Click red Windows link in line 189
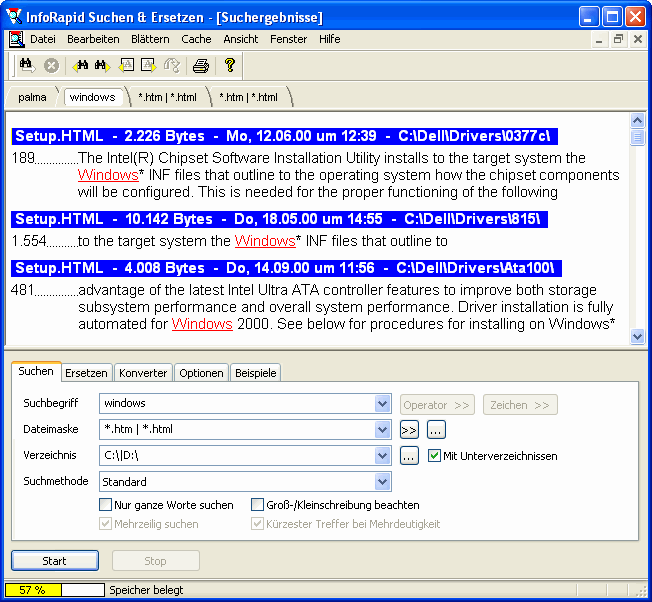This screenshot has width=652, height=602. coord(108,175)
